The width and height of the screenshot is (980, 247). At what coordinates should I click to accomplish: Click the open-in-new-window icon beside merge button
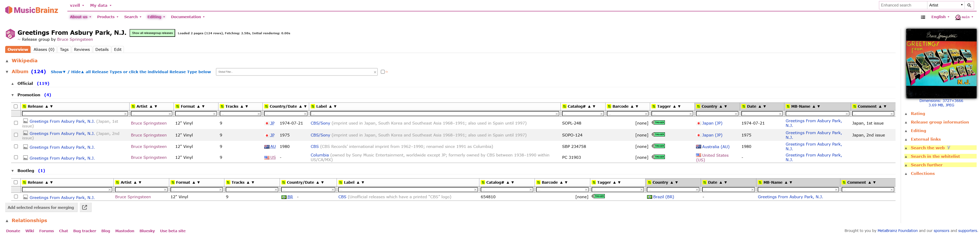click(x=85, y=207)
